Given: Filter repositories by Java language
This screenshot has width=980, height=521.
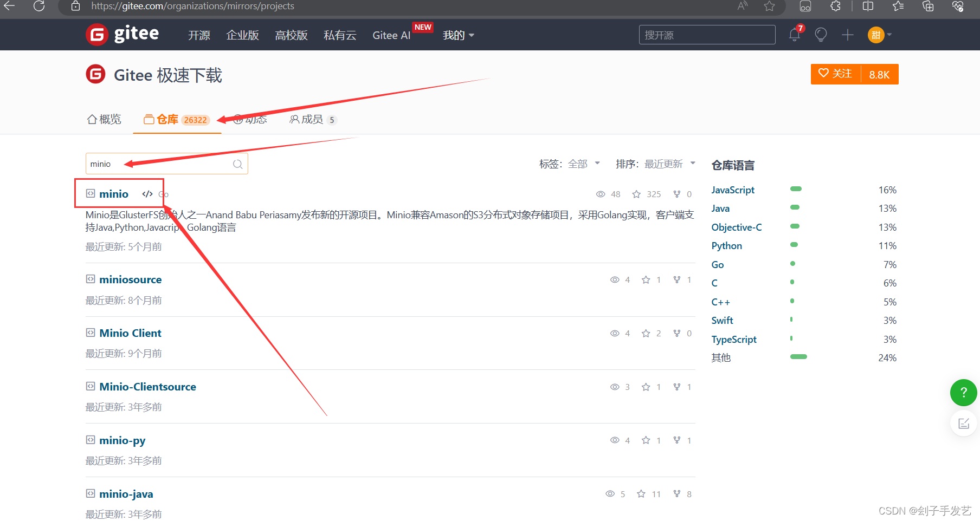Looking at the screenshot, I should (720, 209).
